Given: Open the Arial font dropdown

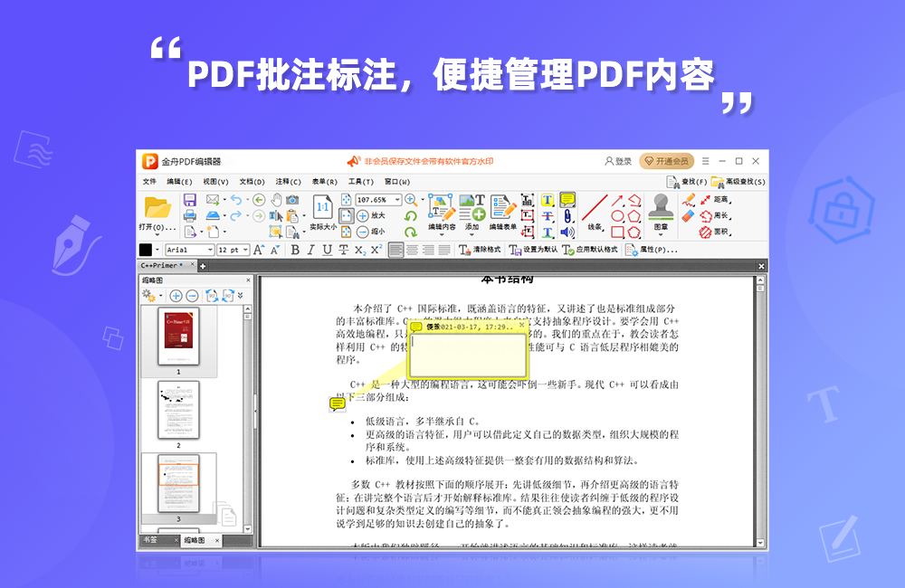Looking at the screenshot, I should pyautogui.click(x=188, y=248).
